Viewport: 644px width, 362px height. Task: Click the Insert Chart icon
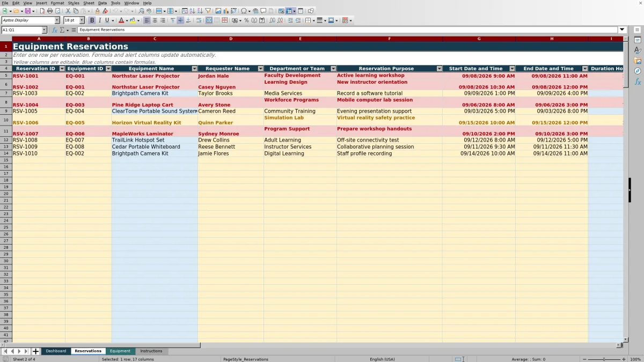tap(225, 11)
